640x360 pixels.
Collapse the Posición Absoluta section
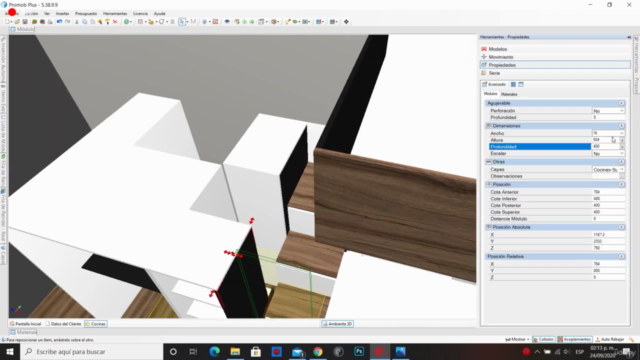pyautogui.click(x=621, y=227)
